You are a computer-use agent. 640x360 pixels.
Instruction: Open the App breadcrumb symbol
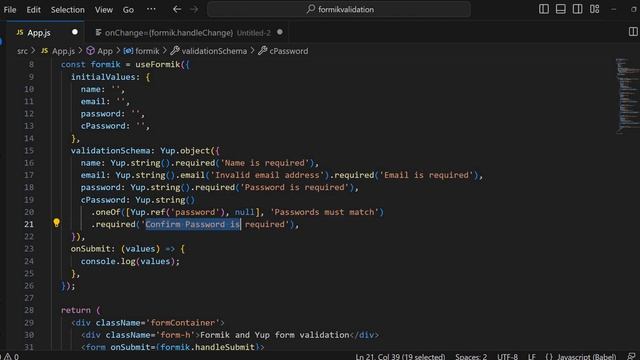[105, 51]
